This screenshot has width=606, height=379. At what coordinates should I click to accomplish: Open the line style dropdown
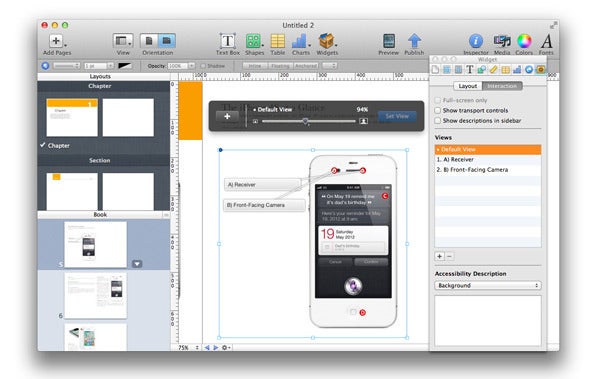tap(66, 66)
